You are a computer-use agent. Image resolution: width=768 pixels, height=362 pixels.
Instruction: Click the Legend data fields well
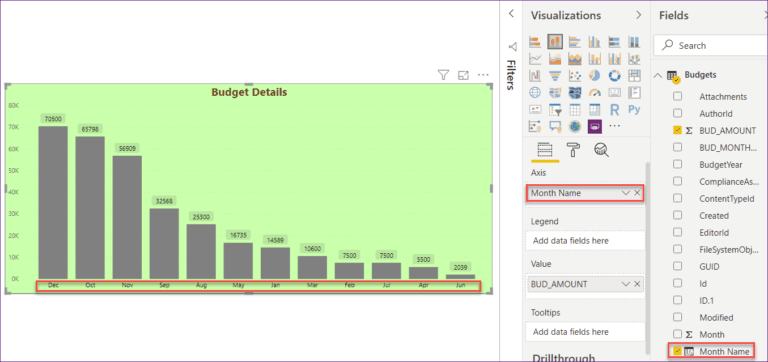point(585,241)
